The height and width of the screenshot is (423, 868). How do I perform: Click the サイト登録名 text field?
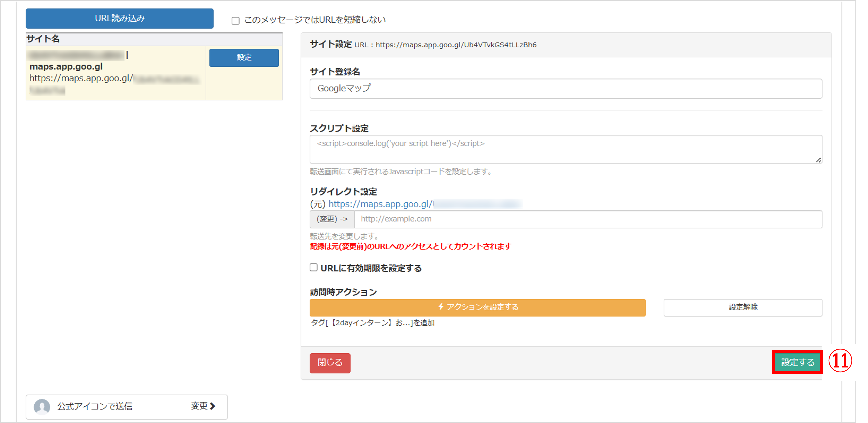tap(565, 89)
